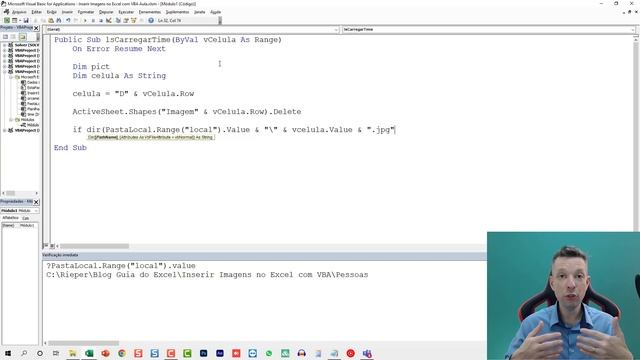This screenshot has width=640, height=360.
Task: Toggle Full Module View button below code
Action: [x=52, y=246]
